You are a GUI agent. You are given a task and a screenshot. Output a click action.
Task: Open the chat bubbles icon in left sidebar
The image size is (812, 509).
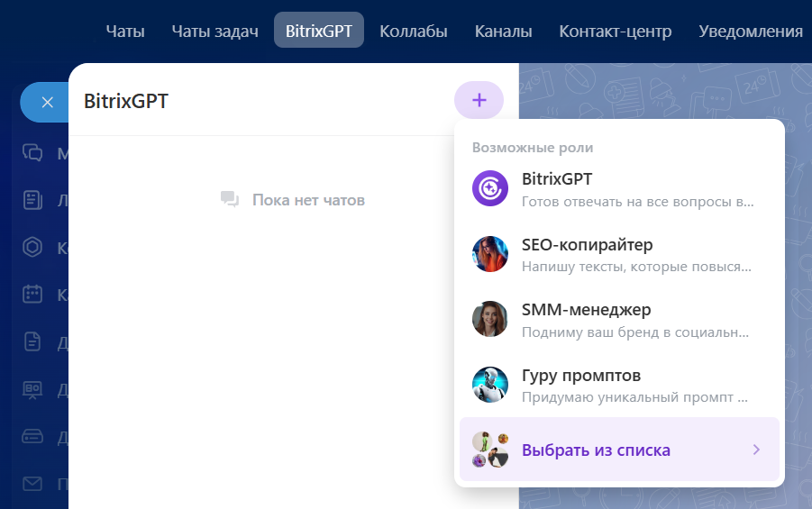click(x=33, y=152)
